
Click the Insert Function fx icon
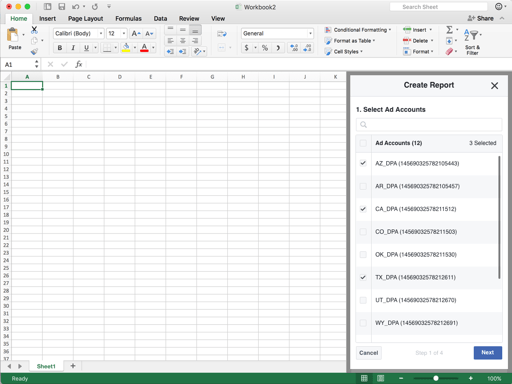pos(79,64)
